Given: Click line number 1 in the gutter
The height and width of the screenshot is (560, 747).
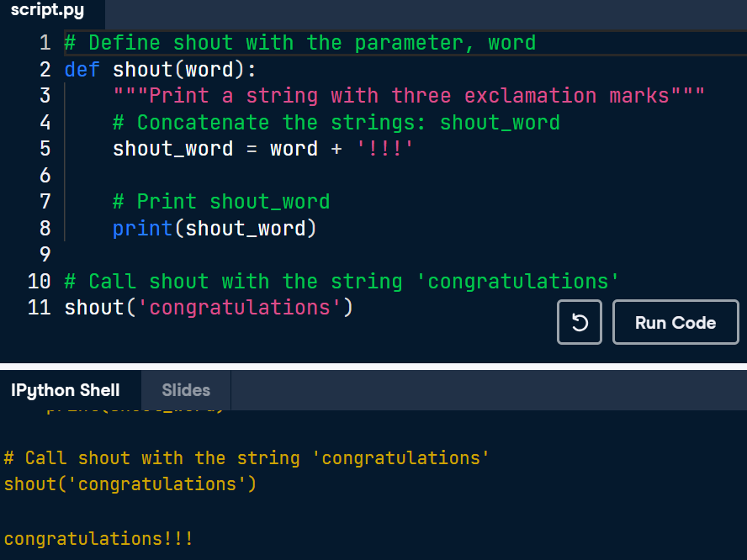Looking at the screenshot, I should click(45, 43).
